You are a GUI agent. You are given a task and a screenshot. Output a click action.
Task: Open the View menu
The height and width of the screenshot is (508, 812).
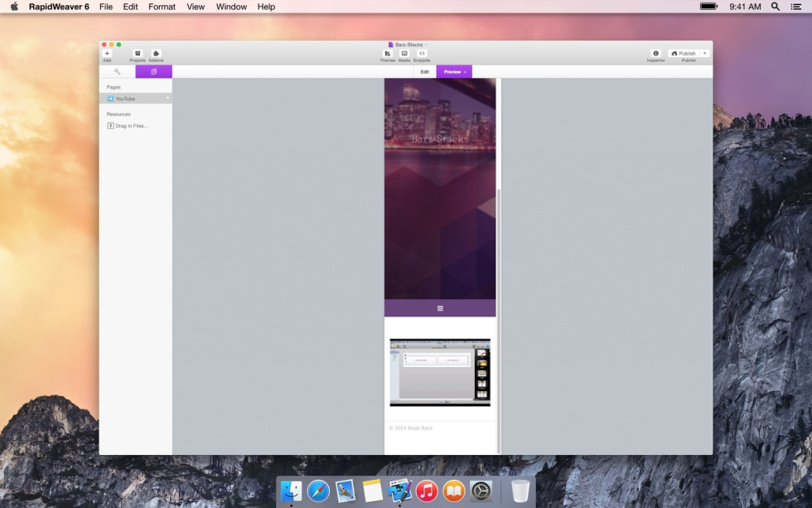pyautogui.click(x=196, y=7)
